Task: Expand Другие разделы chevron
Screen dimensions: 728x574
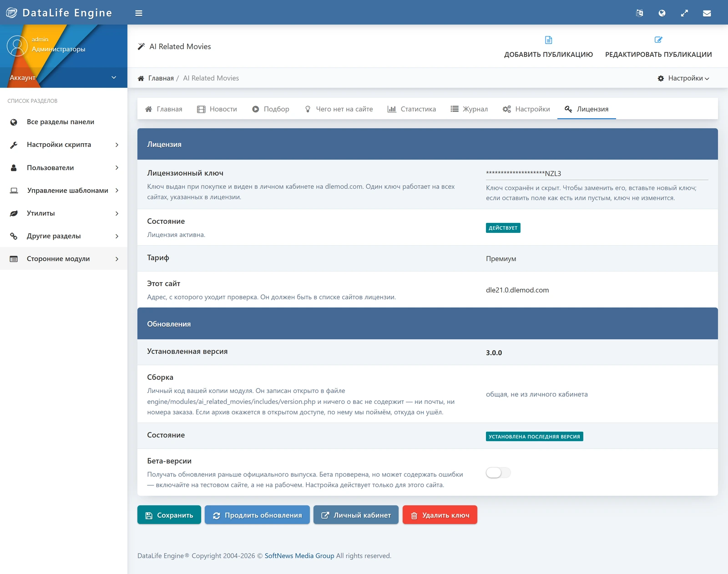Action: point(117,236)
